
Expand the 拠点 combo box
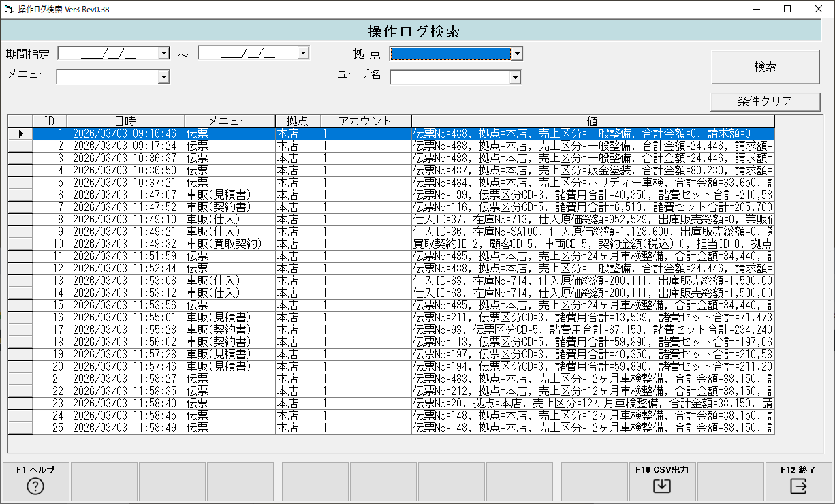517,54
